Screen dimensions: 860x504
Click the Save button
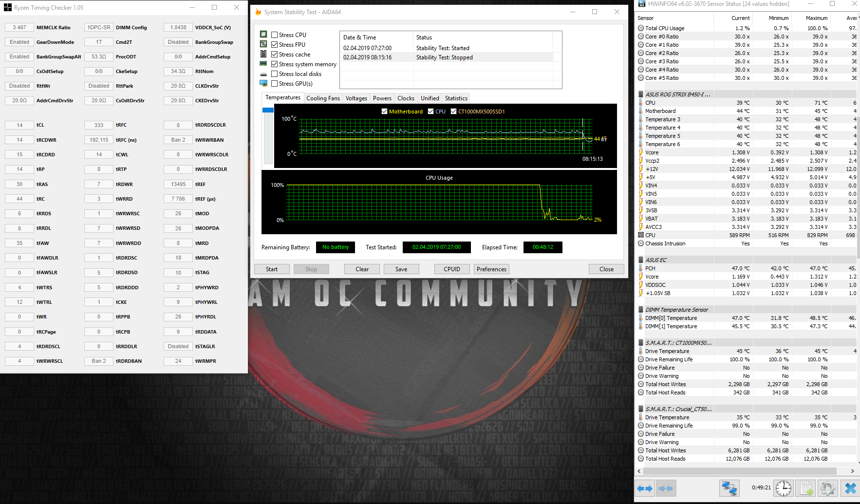pos(401,269)
